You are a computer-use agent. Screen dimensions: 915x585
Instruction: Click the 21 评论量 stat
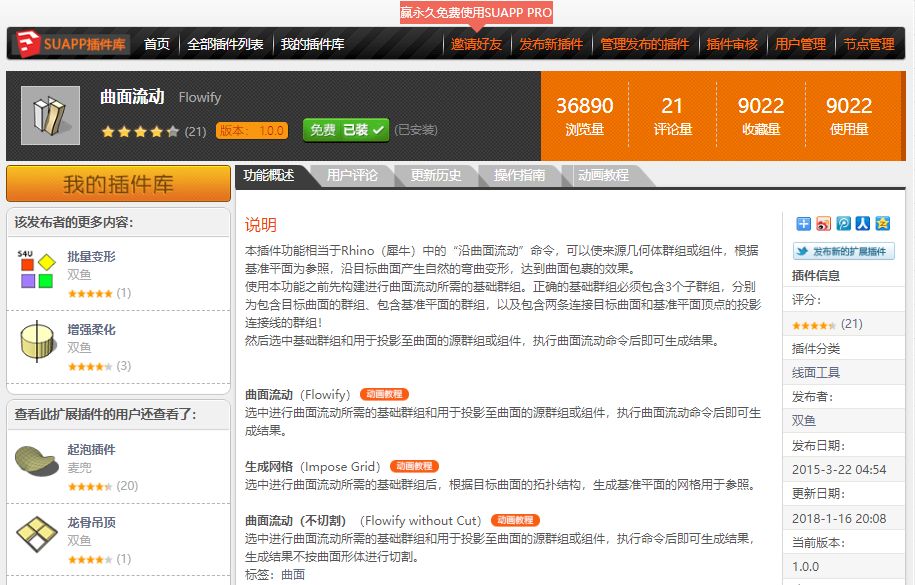pos(672,116)
